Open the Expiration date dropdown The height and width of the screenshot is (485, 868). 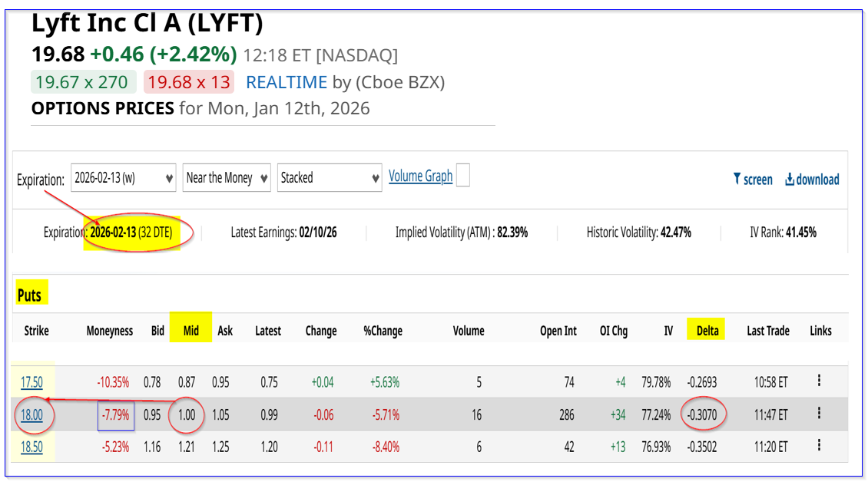(x=123, y=178)
